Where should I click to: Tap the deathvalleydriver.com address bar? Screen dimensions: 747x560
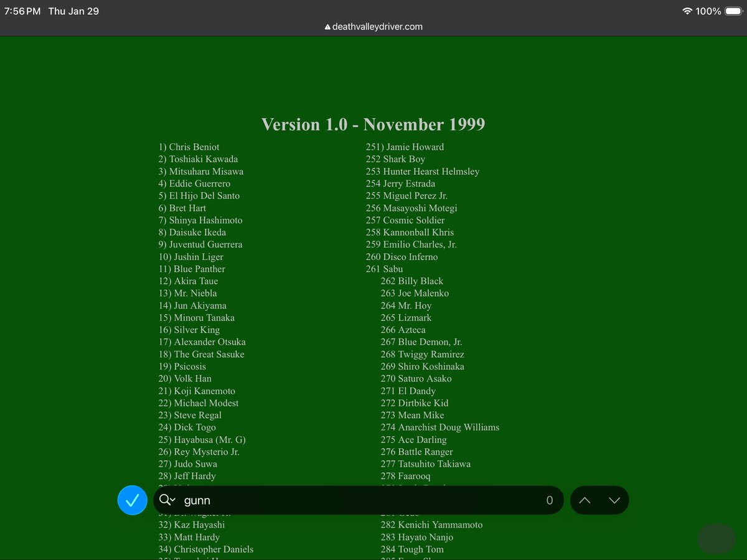(374, 27)
